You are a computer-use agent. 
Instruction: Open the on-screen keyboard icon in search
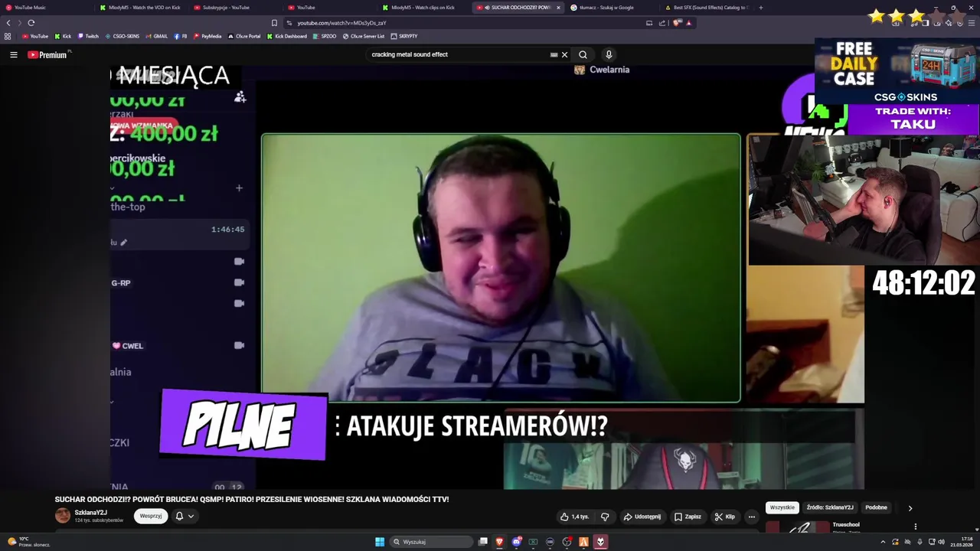click(554, 54)
